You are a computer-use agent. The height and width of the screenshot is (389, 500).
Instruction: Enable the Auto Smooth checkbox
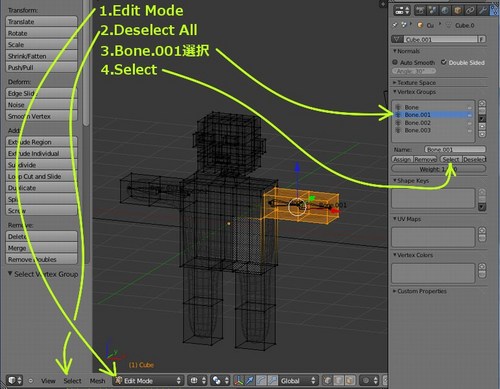tap(395, 62)
